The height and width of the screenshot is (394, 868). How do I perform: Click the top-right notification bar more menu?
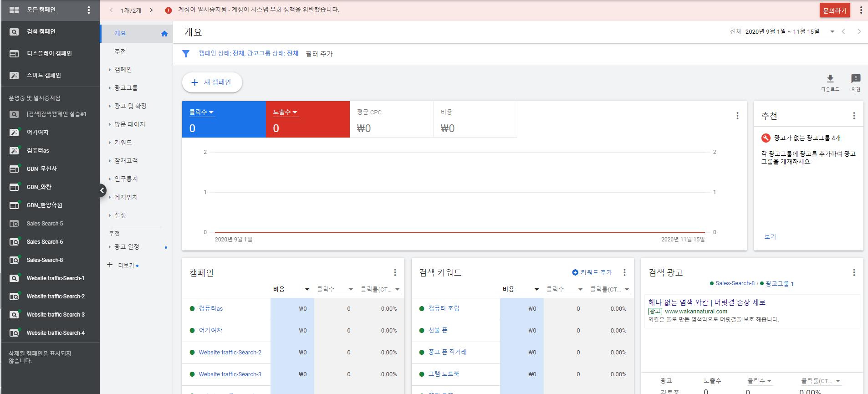point(861,10)
